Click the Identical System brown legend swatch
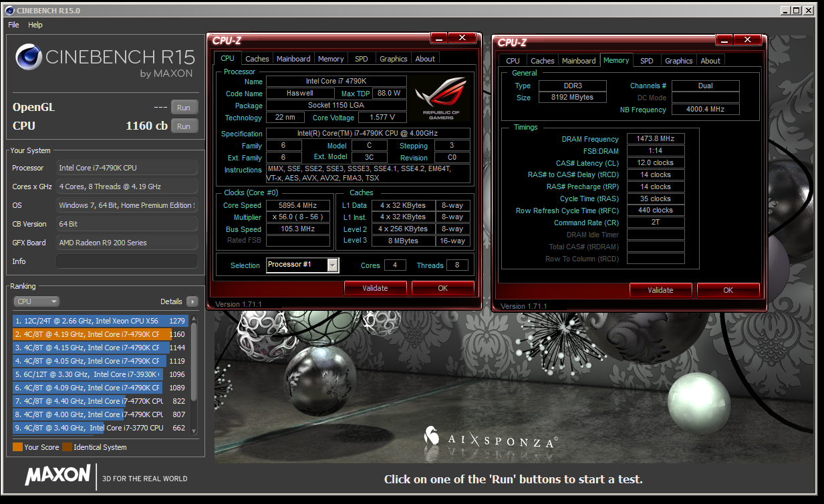The width and height of the screenshot is (824, 504). [x=67, y=447]
